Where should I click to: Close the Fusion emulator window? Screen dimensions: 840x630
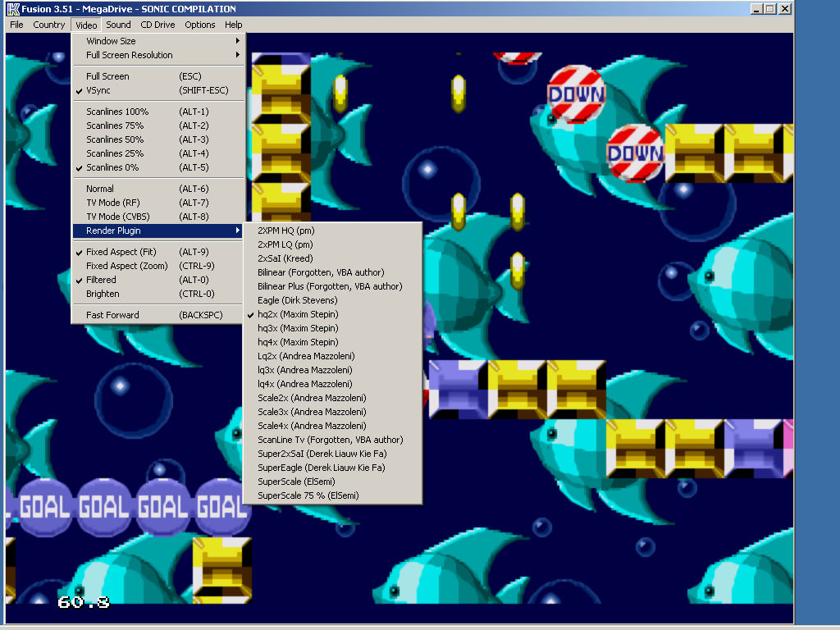(785, 8)
